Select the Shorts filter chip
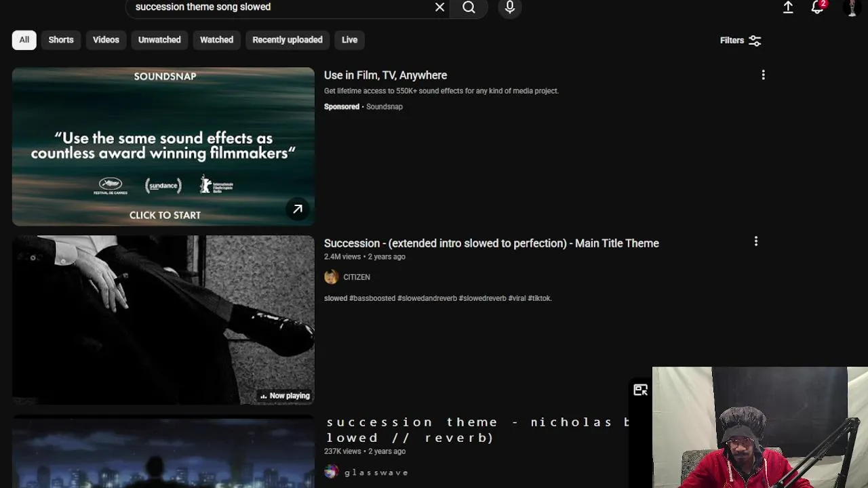Viewport: 868px width, 488px height. click(x=61, y=40)
